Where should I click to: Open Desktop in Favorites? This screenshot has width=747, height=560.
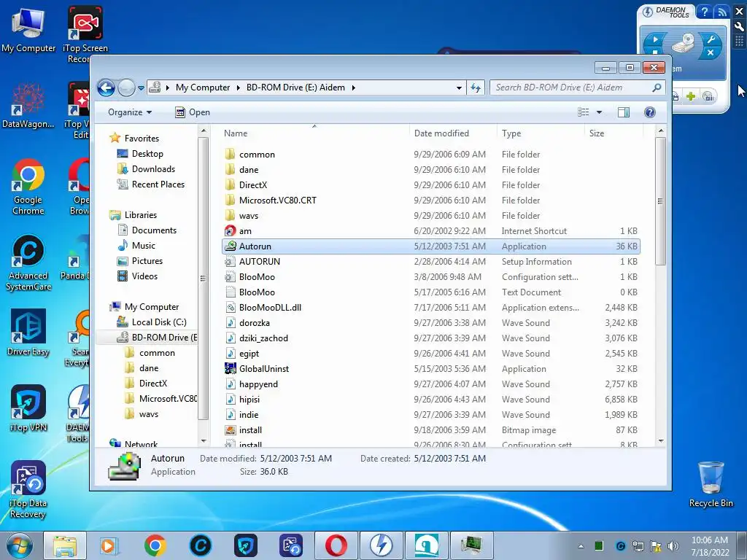point(141,154)
